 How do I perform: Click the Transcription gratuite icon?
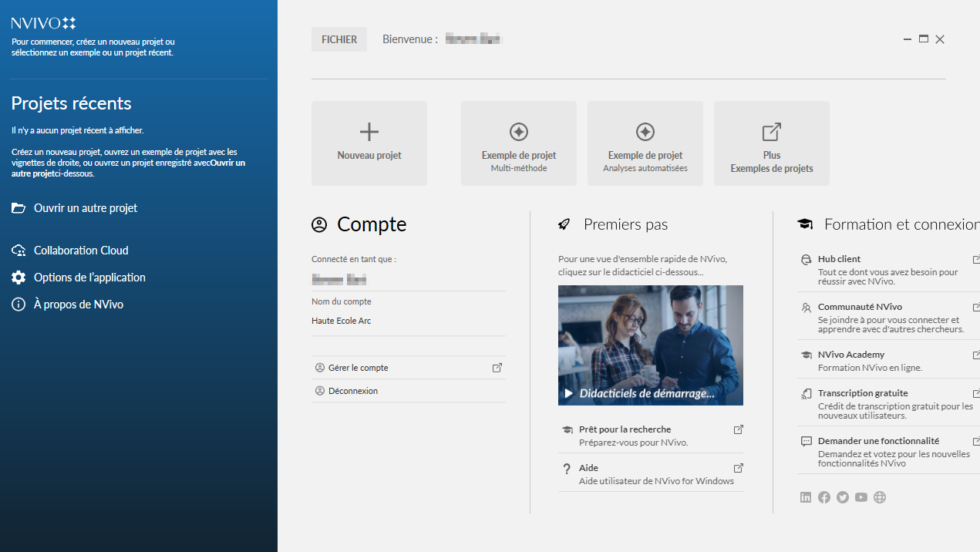(x=807, y=393)
